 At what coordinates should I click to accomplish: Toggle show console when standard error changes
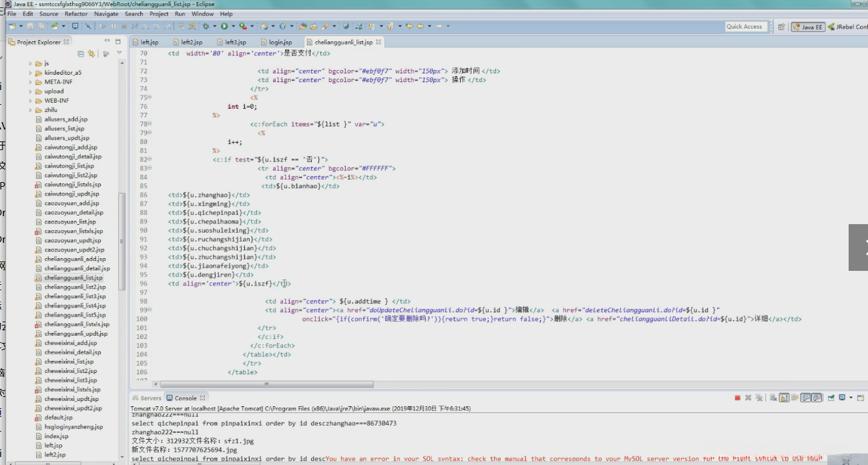pyautogui.click(x=818, y=398)
